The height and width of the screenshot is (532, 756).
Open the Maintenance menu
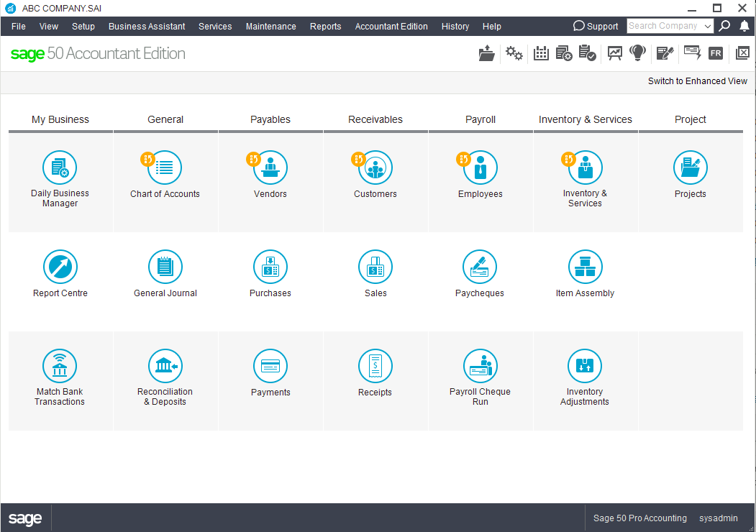(x=271, y=27)
